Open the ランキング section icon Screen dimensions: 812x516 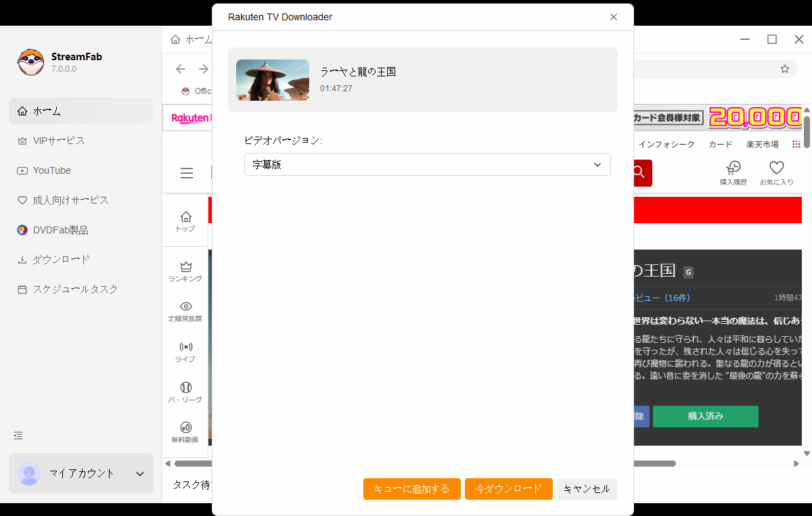coord(185,271)
